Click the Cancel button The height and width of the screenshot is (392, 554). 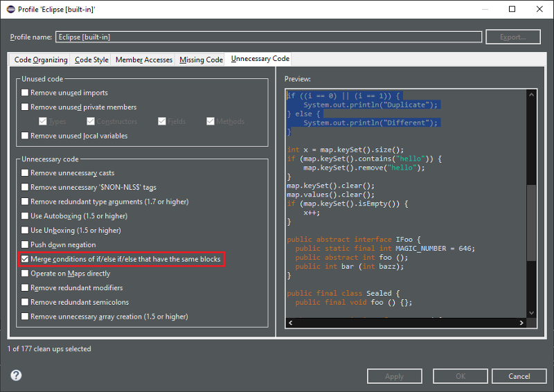tap(519, 376)
